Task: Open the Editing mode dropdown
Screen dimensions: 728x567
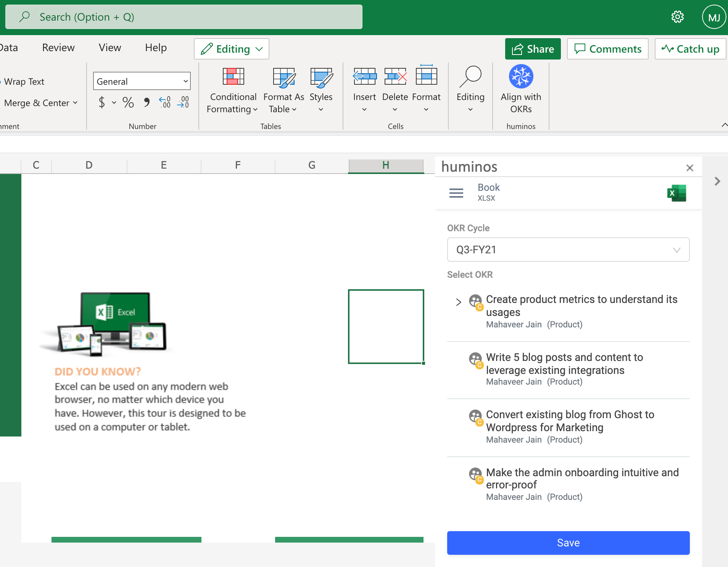Action: point(231,49)
